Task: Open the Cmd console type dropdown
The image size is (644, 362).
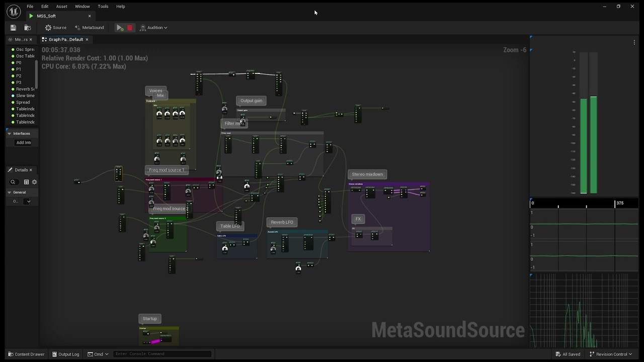Action: click(x=98, y=354)
